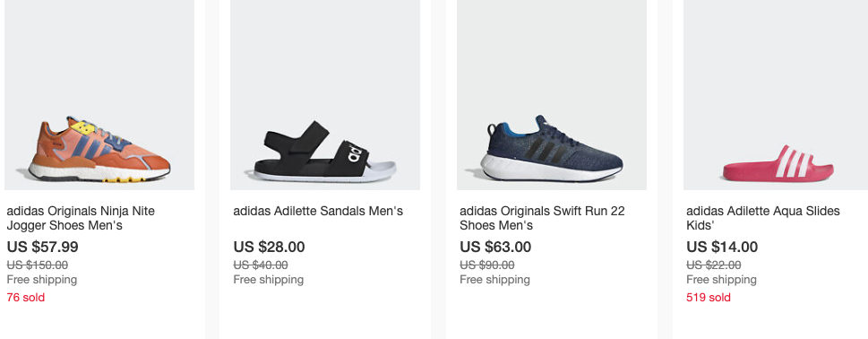This screenshot has width=868, height=339.
Task: Click the adidas Originals Ninja Nite Jogger title
Action: coord(81,218)
